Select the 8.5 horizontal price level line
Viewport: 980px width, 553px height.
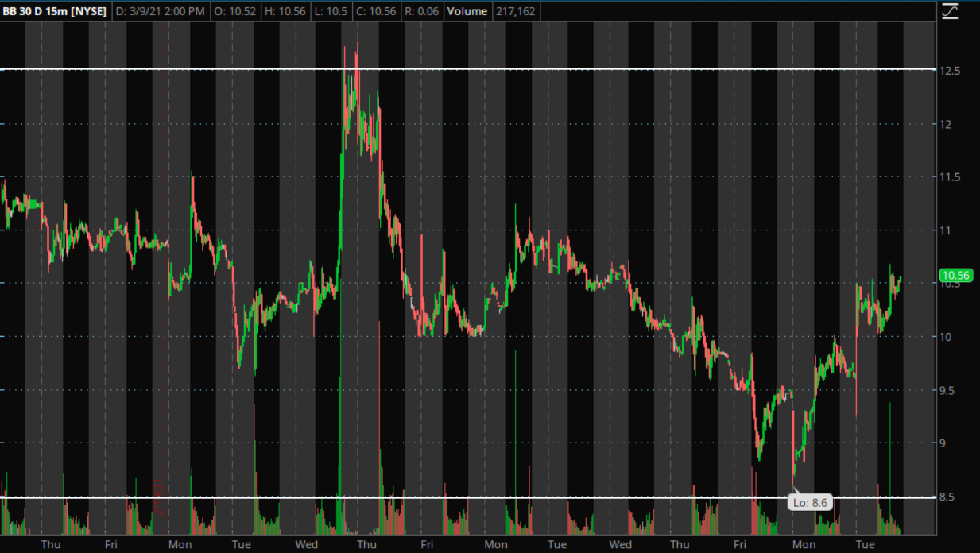tap(469, 497)
